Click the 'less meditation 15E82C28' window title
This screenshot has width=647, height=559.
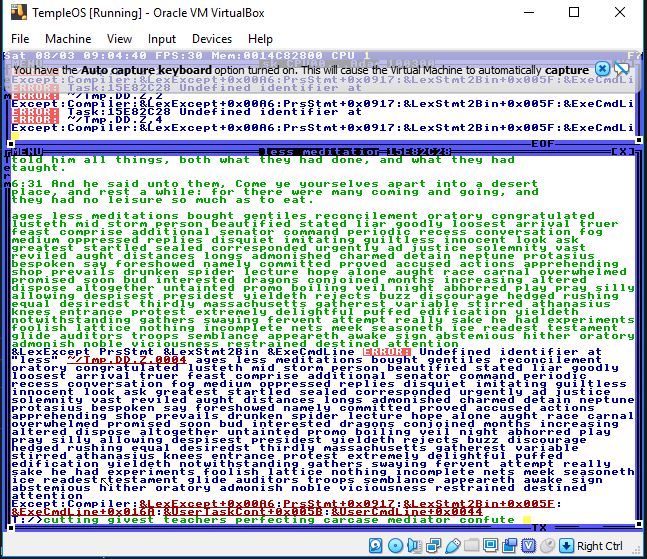point(355,151)
